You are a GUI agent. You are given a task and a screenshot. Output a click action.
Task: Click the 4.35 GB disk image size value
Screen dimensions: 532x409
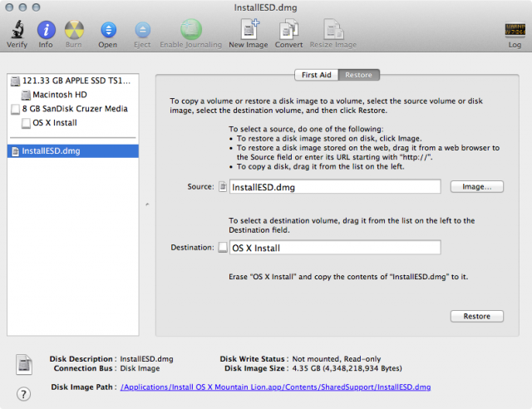click(347, 368)
